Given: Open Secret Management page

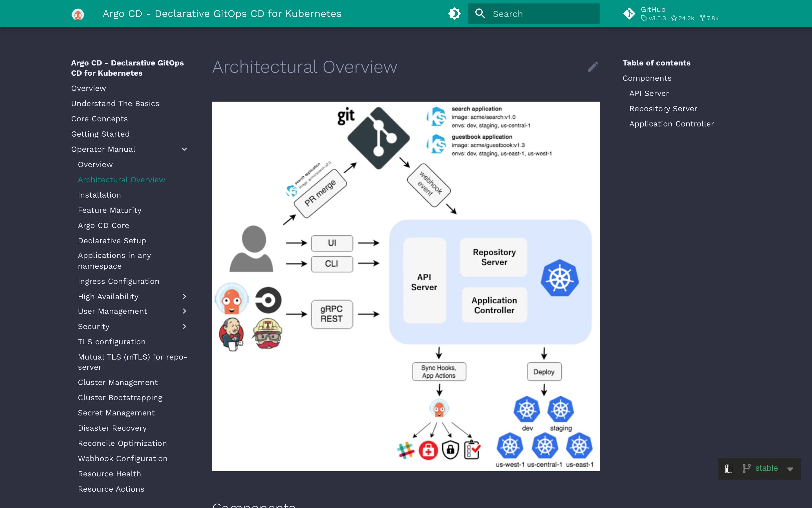Looking at the screenshot, I should pyautogui.click(x=116, y=413).
